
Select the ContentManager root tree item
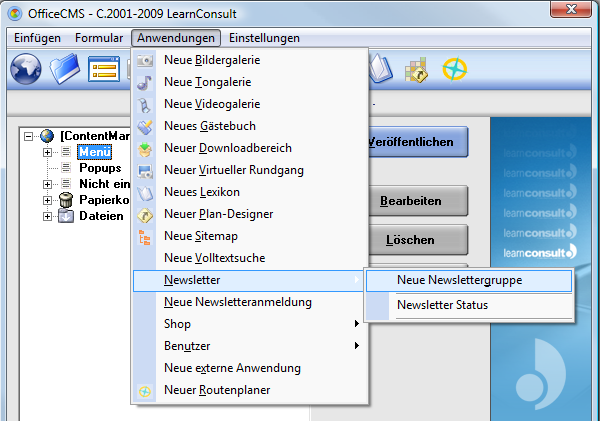point(95,136)
